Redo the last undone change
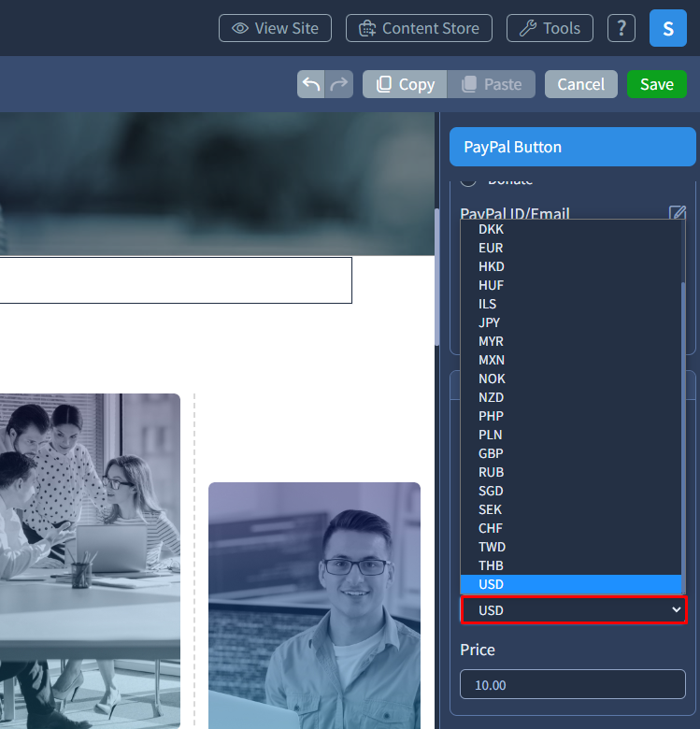Viewport: 700px width, 729px height. click(339, 84)
